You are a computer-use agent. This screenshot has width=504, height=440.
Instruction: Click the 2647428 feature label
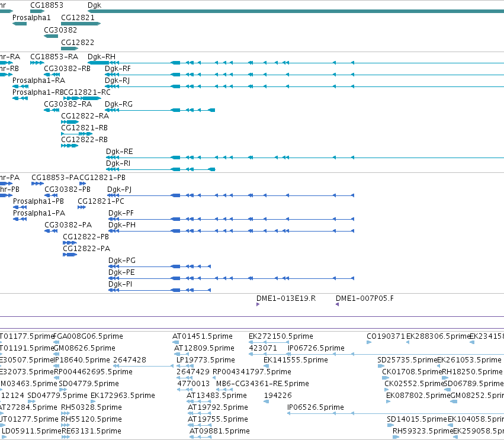(x=130, y=360)
